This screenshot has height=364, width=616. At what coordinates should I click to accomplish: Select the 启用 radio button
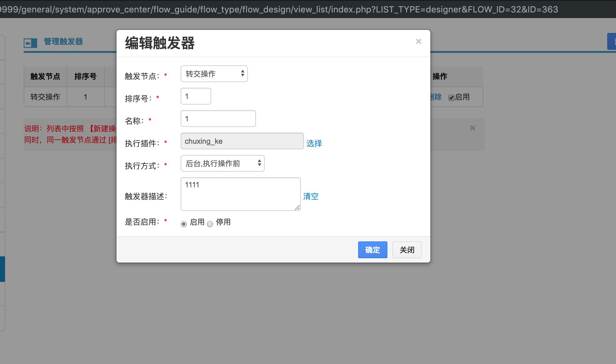click(184, 224)
